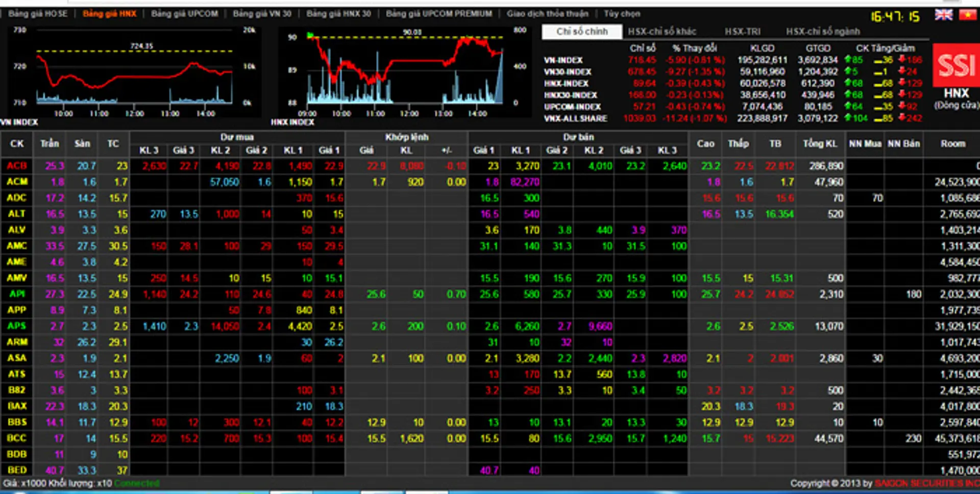
Task: Select stock ticker ADC
Action: [x=17, y=197]
